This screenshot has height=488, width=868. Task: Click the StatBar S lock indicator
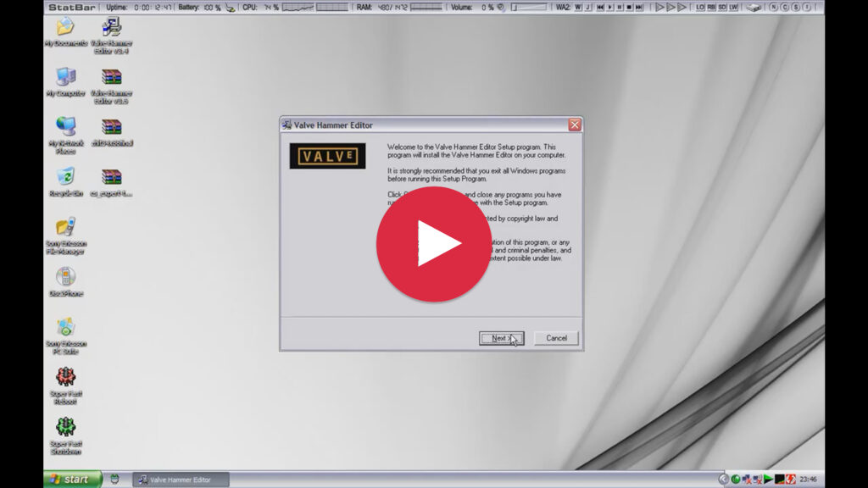click(796, 7)
